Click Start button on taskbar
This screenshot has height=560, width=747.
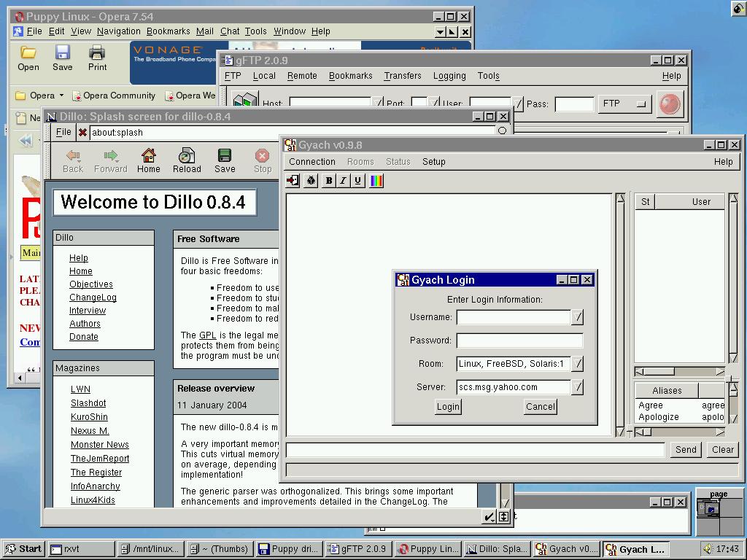point(23,548)
